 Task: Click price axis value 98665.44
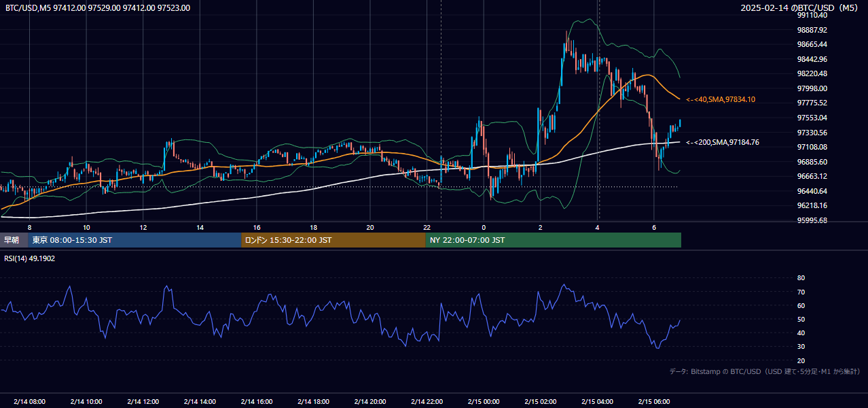pos(812,44)
